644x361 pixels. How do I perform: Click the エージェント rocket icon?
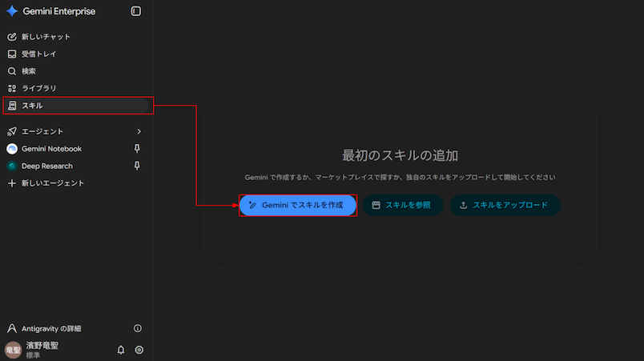click(x=12, y=132)
